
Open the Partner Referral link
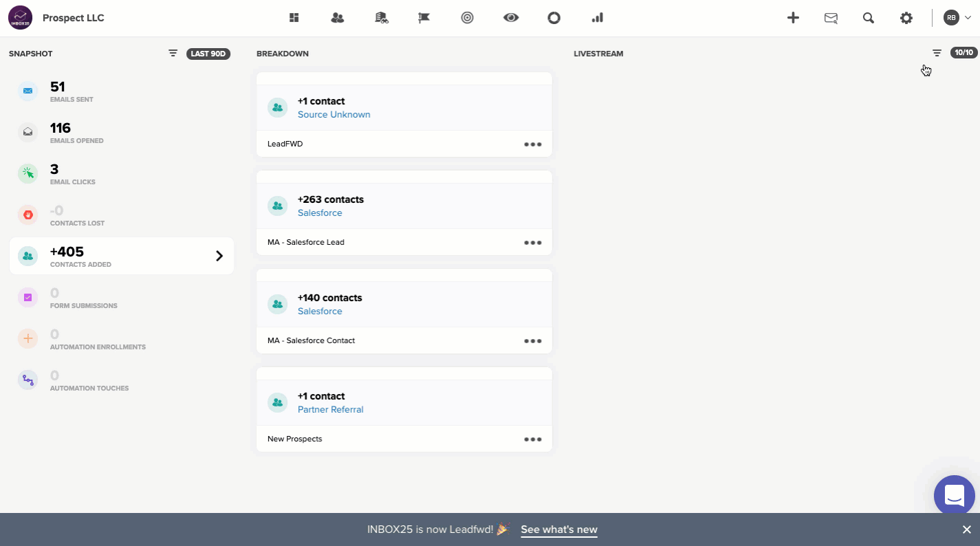[x=330, y=410]
